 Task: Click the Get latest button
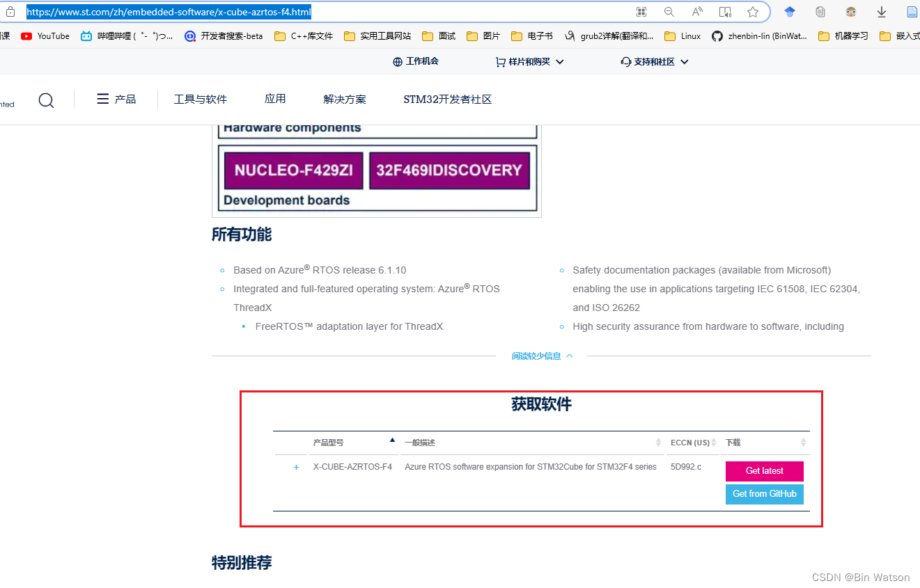pyautogui.click(x=765, y=471)
